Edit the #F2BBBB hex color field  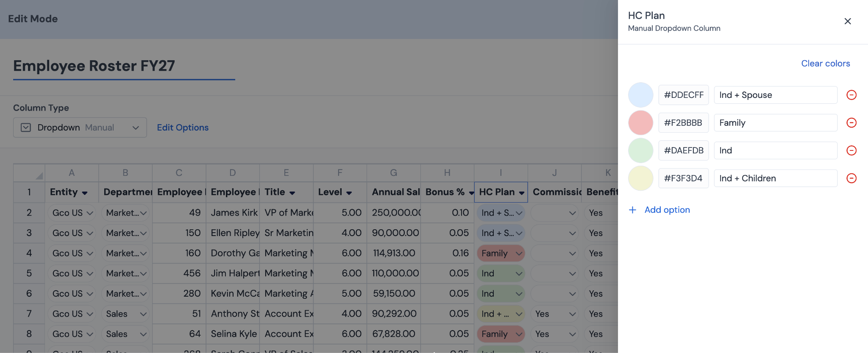(684, 123)
